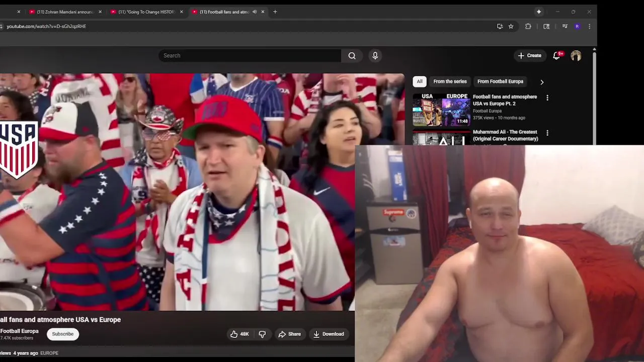The width and height of the screenshot is (644, 362).
Task: Click the YouTube search magnifier button
Action: (352, 56)
